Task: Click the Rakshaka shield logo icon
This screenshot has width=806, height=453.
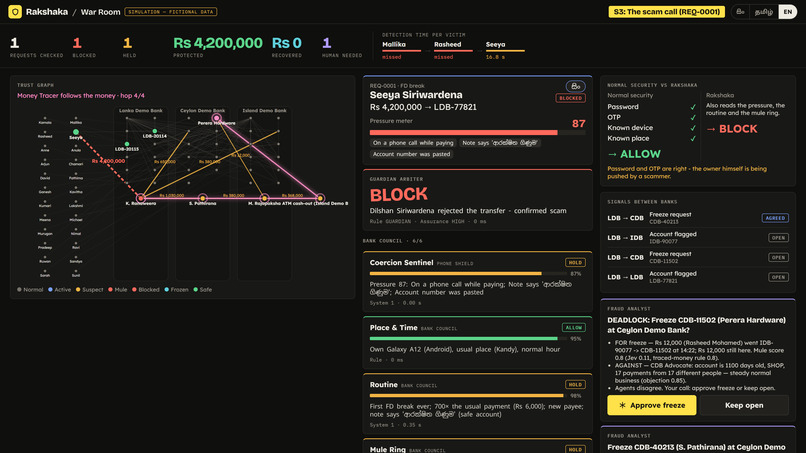Action: coord(15,11)
